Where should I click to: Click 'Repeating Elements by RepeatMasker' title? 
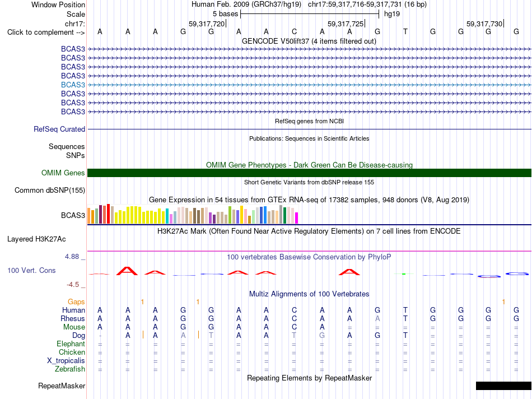coord(309,378)
